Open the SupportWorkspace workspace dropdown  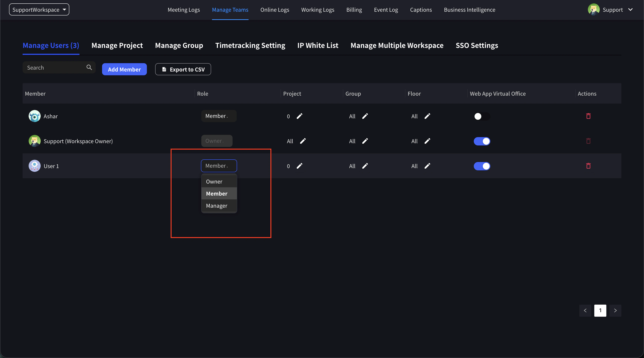coord(39,9)
